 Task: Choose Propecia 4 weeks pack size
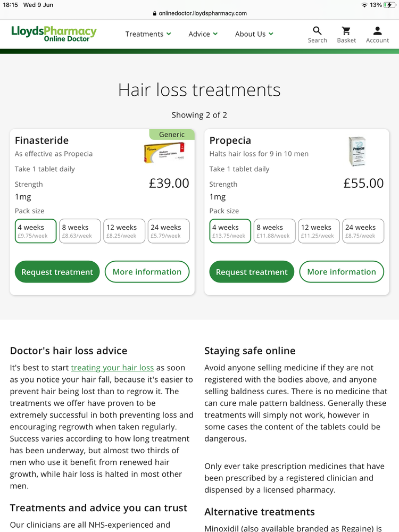point(230,231)
